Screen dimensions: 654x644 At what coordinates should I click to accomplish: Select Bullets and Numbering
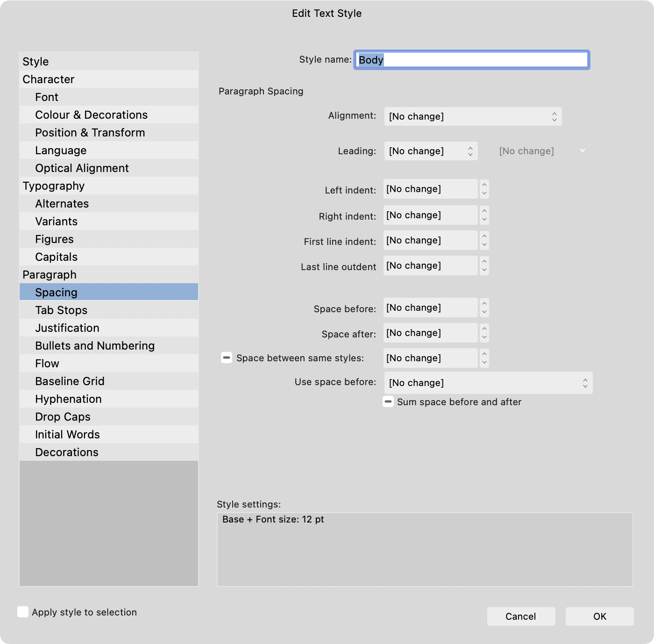(x=95, y=345)
